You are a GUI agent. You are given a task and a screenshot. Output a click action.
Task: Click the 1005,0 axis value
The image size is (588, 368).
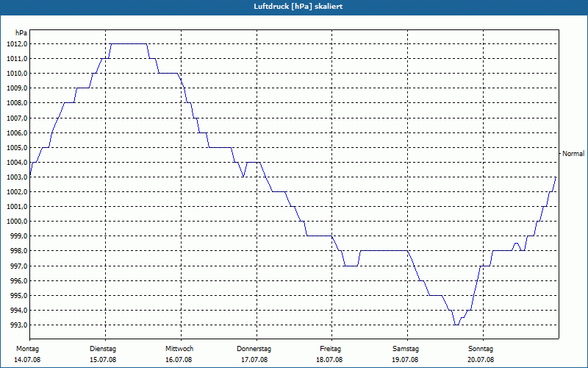pyautogui.click(x=17, y=148)
